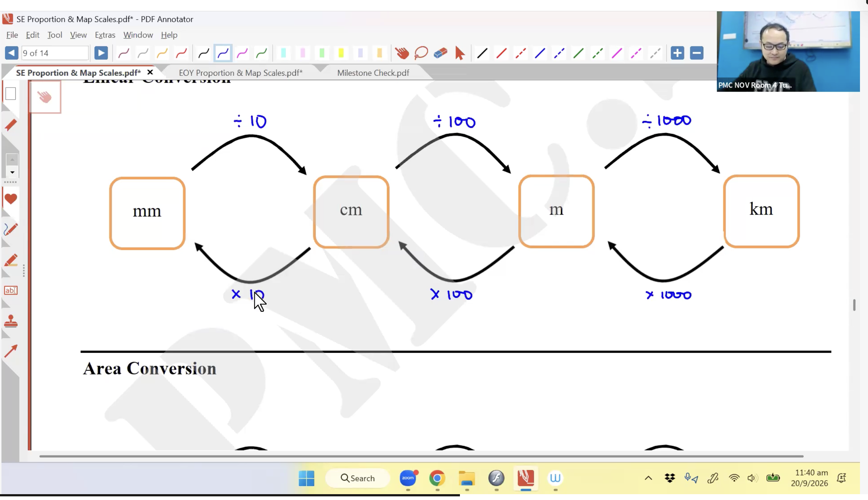Select the solid black line tool
This screenshot has height=500, width=868.
[482, 53]
